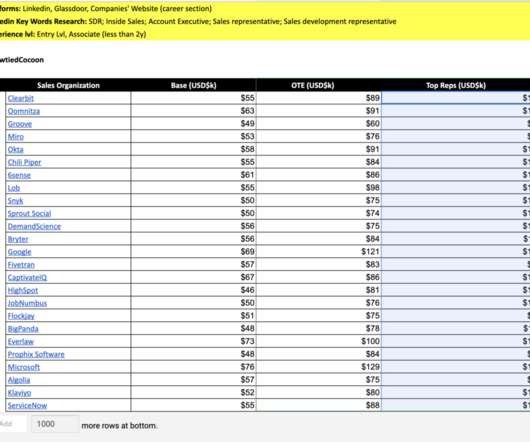Screen dimensions: 530x442
Task: Select Microsoft's base cell $76
Action: tap(193, 367)
